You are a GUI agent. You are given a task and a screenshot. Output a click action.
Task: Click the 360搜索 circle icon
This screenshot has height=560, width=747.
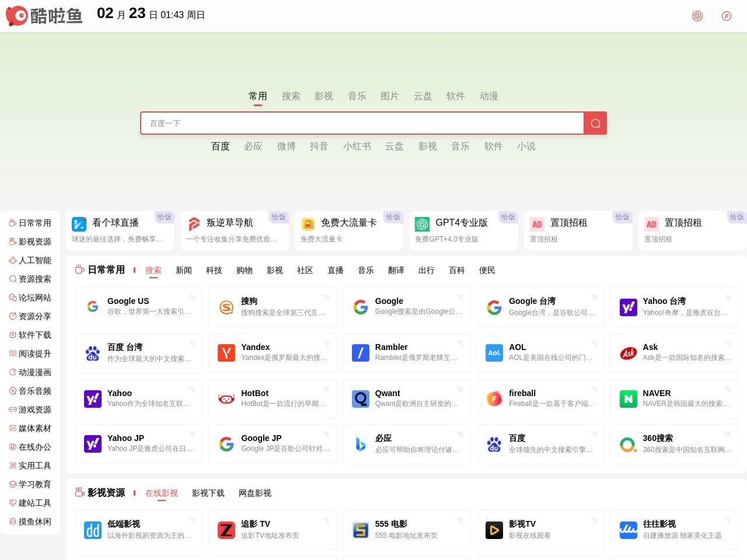pyautogui.click(x=629, y=444)
